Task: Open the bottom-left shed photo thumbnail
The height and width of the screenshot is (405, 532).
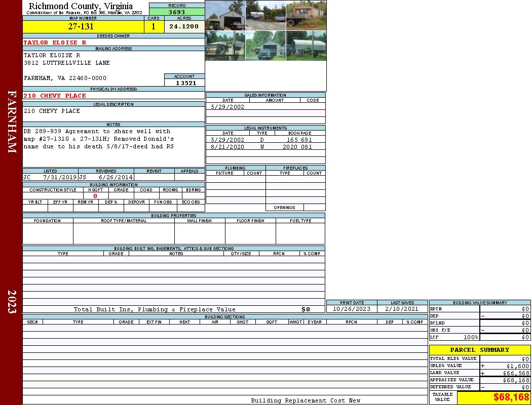Action: (x=225, y=46)
